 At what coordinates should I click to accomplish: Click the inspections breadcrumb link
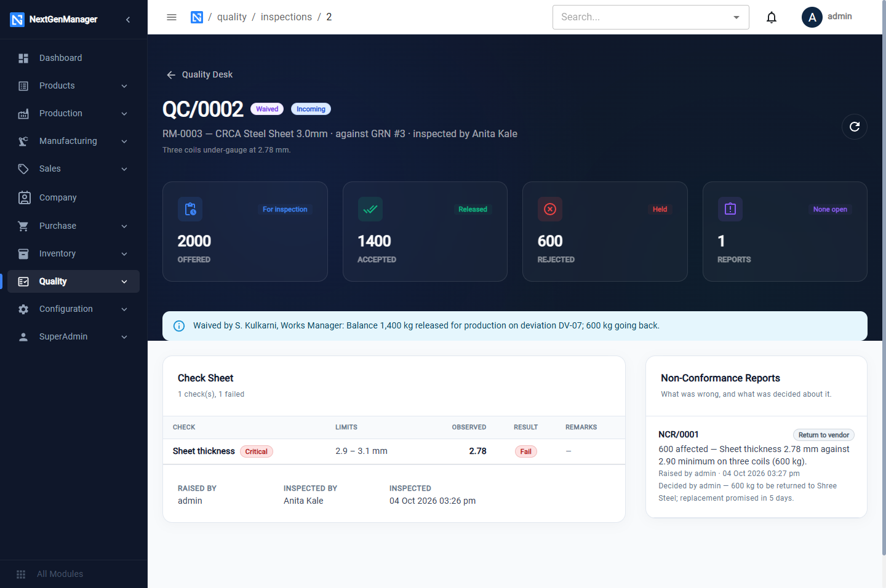[286, 17]
